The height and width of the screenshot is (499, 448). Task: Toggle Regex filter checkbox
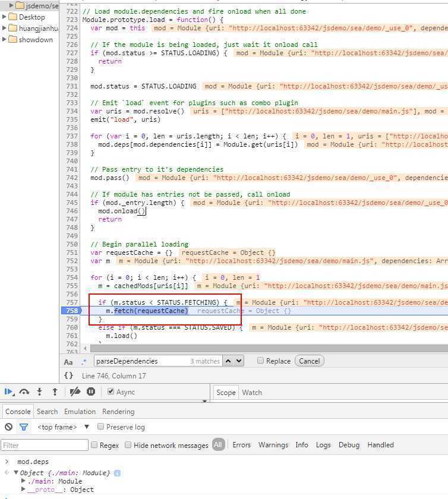coord(94,444)
